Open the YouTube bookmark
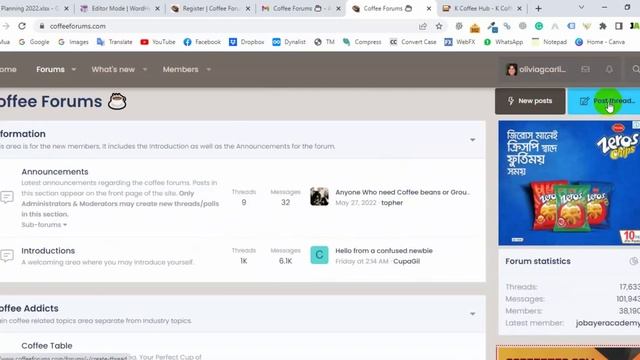Image resolution: width=640 pixels, height=360 pixels. tap(158, 42)
